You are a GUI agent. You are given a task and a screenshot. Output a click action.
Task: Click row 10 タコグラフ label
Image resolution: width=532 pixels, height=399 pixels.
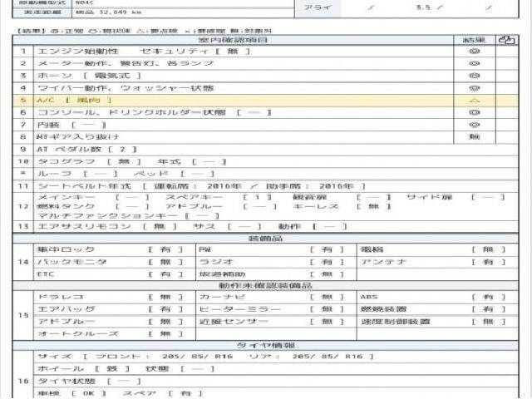[66, 162]
